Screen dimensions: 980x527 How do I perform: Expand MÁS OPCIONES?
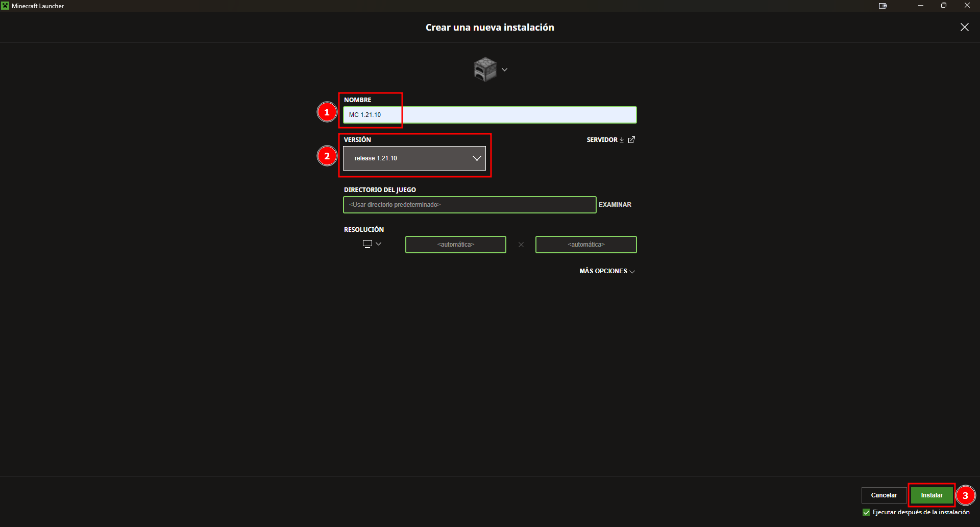coord(607,271)
